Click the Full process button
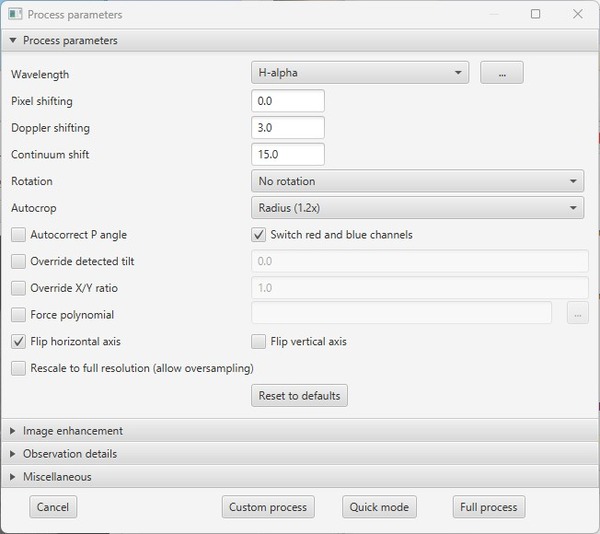Viewport: 600px width, 534px height. (489, 507)
